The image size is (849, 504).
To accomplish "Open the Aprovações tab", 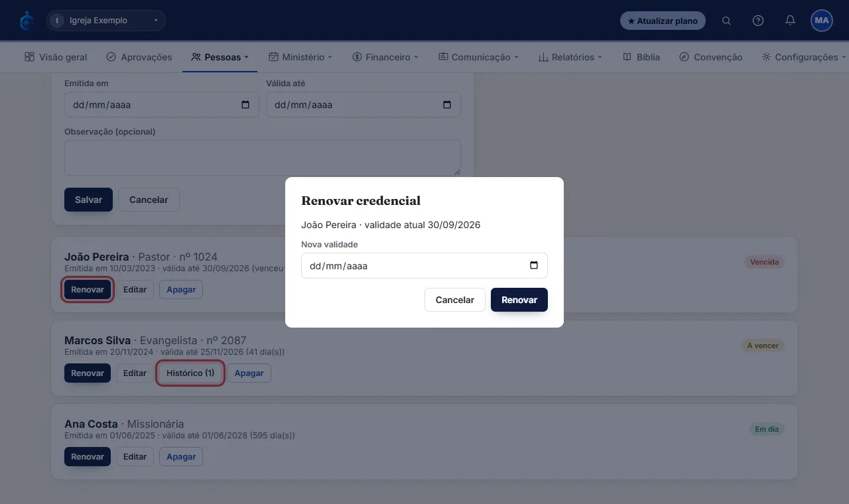I will (139, 57).
